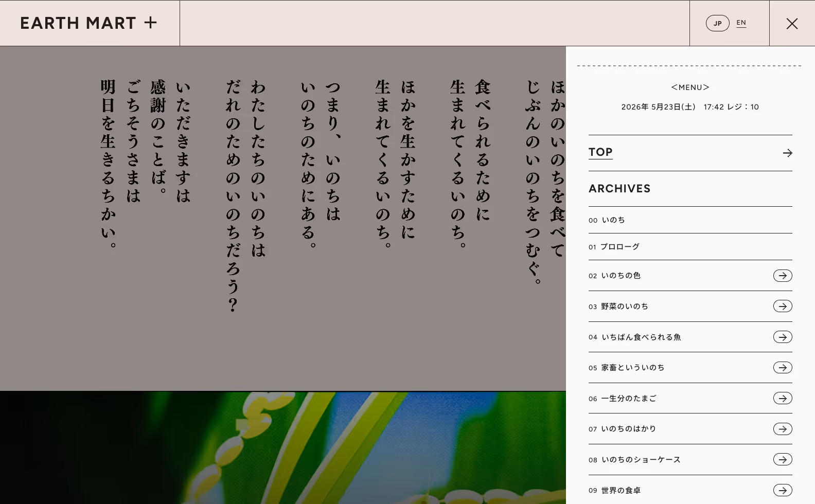815x504 pixels.
Task: Click poem line 感謝のことば。
Action: tap(158, 137)
